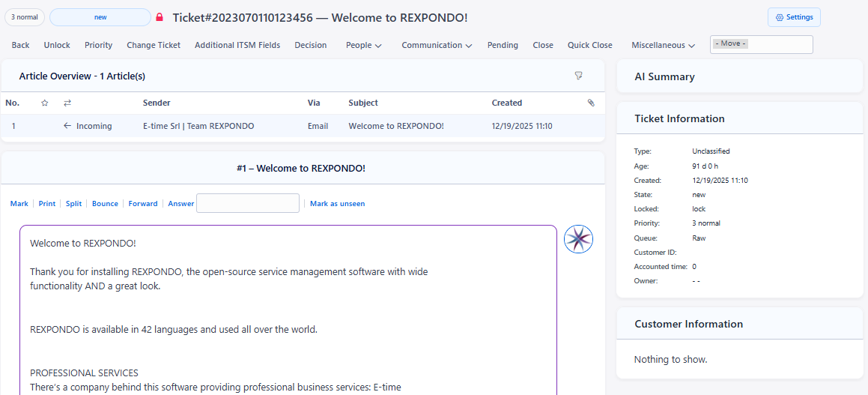The width and height of the screenshot is (868, 395).
Task: Click the Locked value lock
Action: (699, 209)
